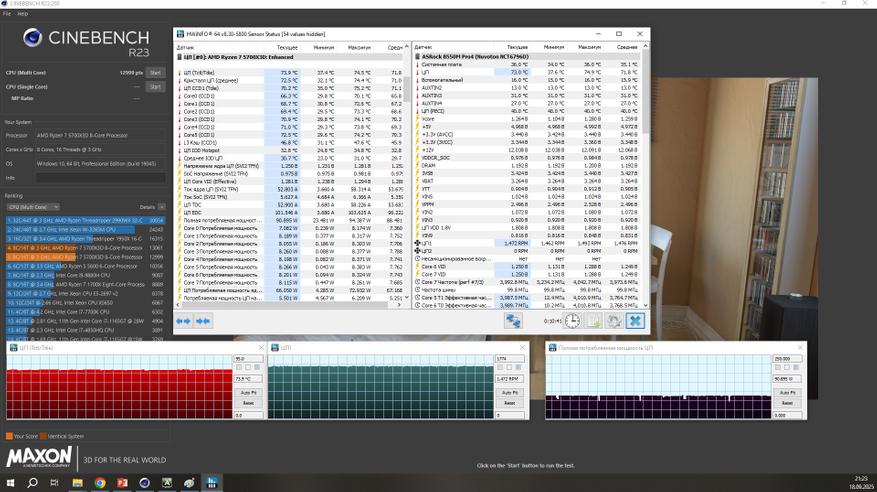The height and width of the screenshot is (492, 877).
Task: Open Chrome browser from taskbar
Action: 100,483
